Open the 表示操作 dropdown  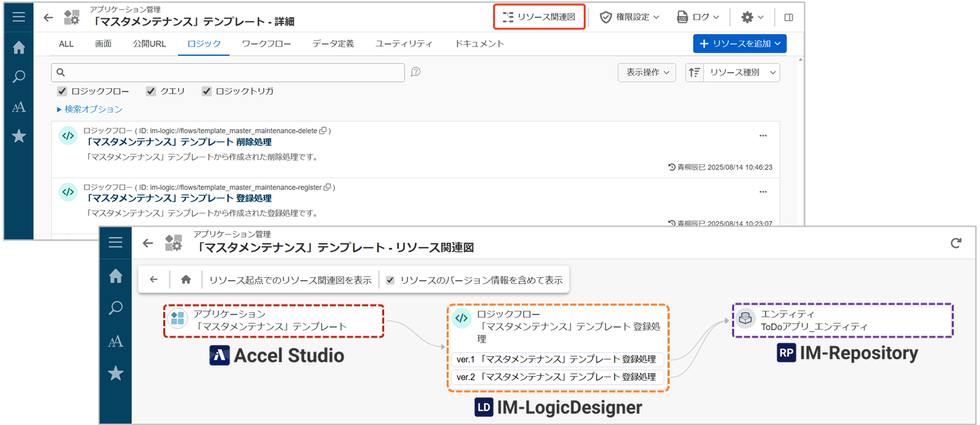tap(646, 73)
